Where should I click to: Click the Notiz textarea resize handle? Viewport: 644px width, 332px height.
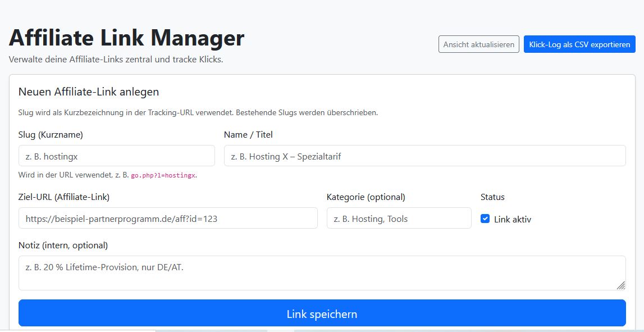[620, 285]
